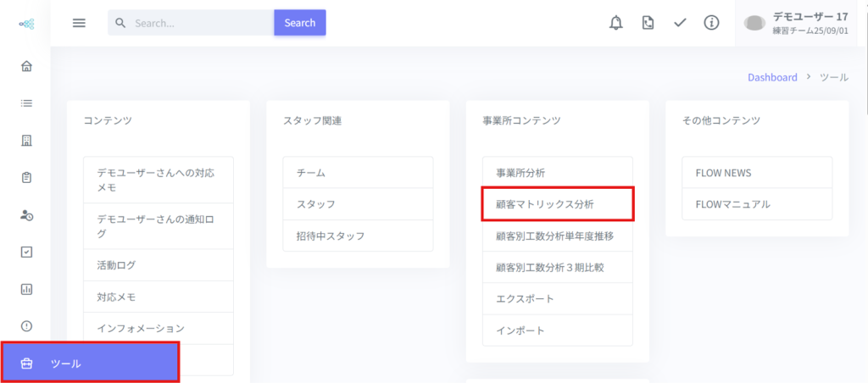Click the checkmark icon in header
Viewport: 868px width, 383px height.
(x=680, y=23)
